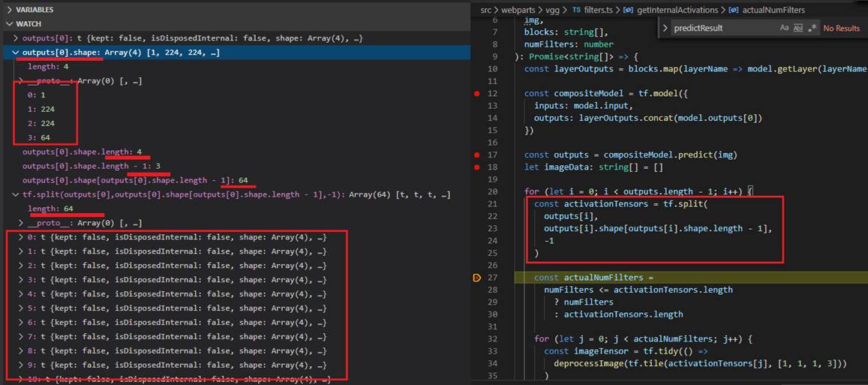
Task: Expand tensor item 0 in tf.split array
Action: click(x=21, y=238)
